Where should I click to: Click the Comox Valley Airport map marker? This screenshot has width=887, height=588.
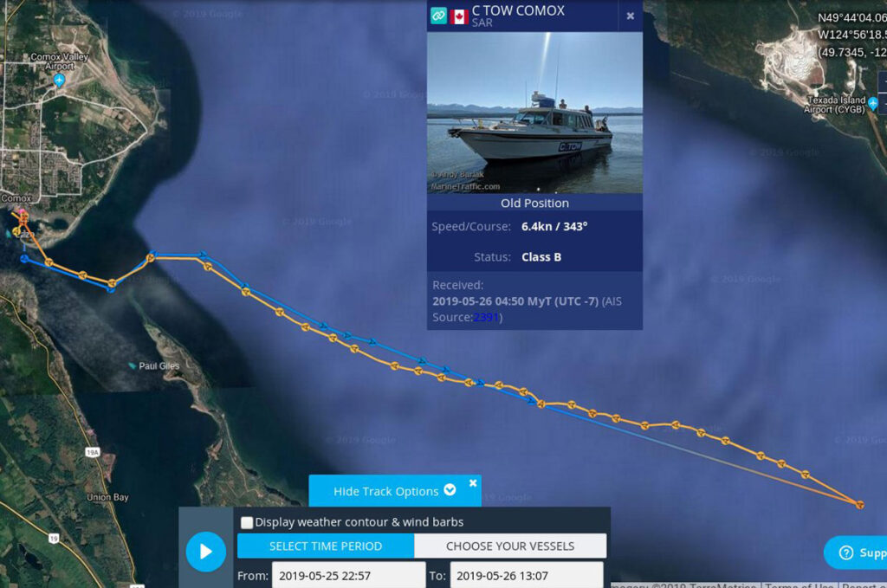(59, 81)
